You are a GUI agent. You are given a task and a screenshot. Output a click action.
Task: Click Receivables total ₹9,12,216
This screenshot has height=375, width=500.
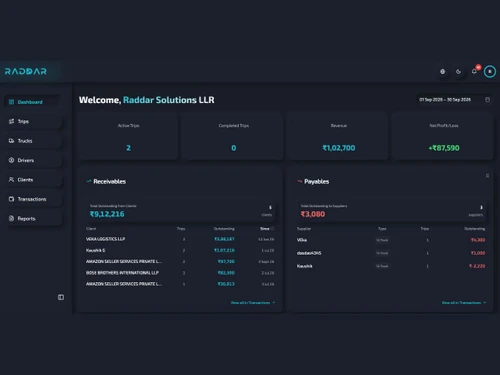[107, 214]
